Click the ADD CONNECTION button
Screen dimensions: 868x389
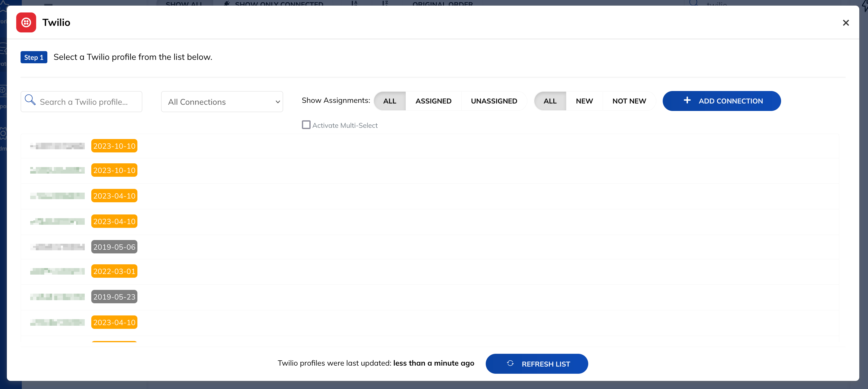coord(722,101)
